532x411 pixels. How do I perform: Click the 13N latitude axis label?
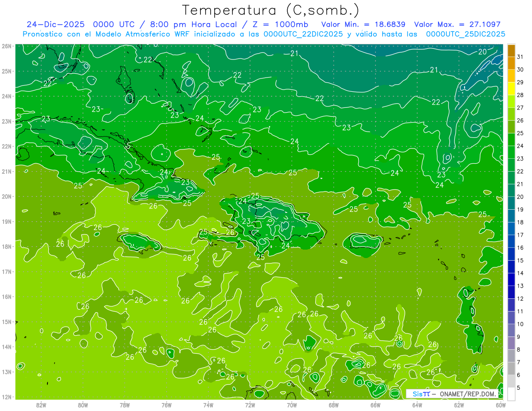tap(7, 372)
